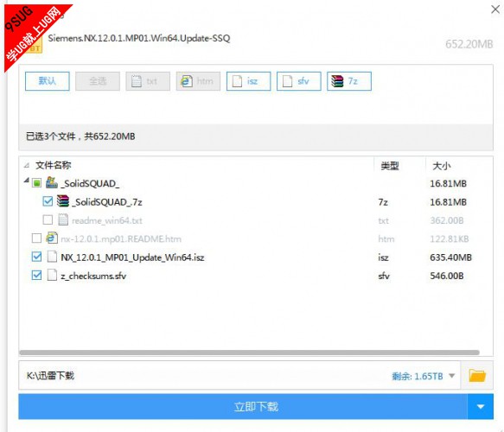This screenshot has height=432, width=504.
Task: Select z_checksums.sfv file name
Action: click(x=93, y=276)
